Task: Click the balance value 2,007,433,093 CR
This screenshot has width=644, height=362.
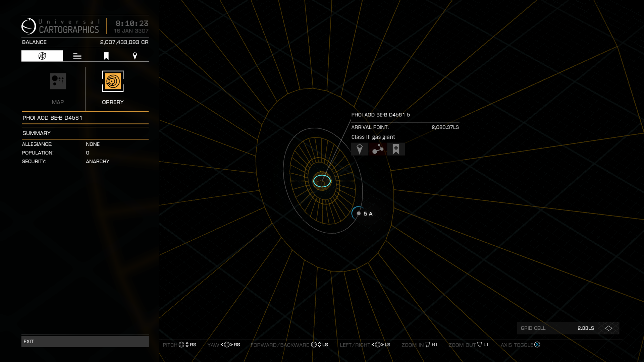Action: [124, 42]
